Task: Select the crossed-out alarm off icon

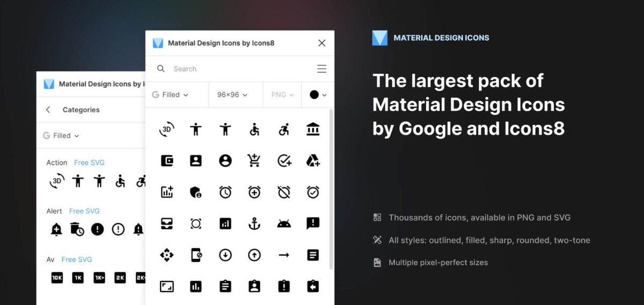Action: click(x=284, y=192)
